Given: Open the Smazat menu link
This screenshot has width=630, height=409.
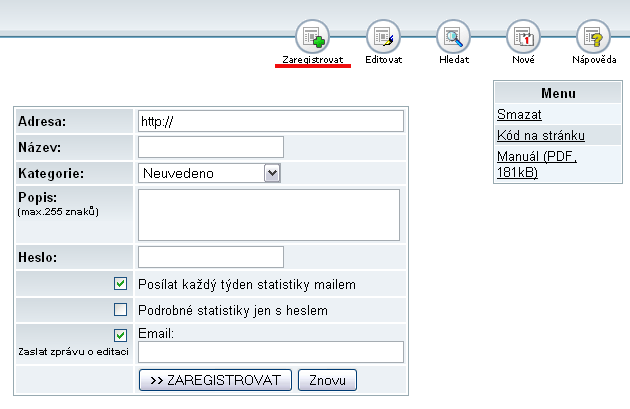Looking at the screenshot, I should pos(519,115).
